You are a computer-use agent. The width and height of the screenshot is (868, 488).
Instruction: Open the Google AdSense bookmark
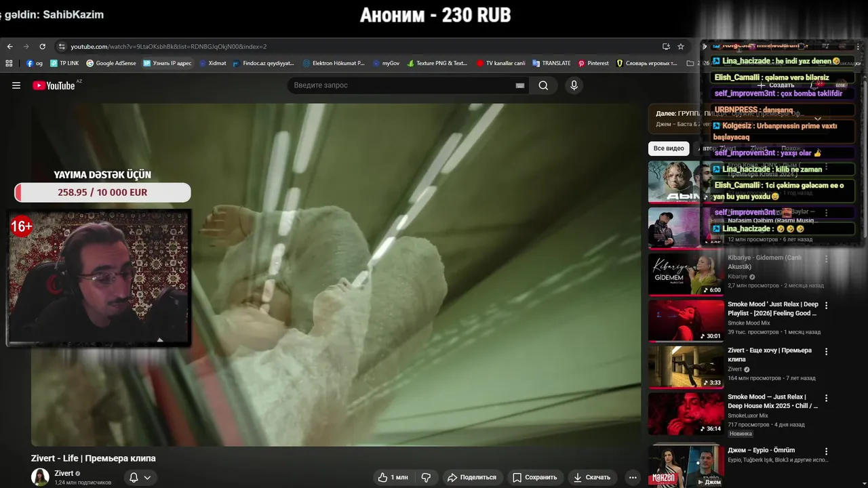click(x=111, y=63)
